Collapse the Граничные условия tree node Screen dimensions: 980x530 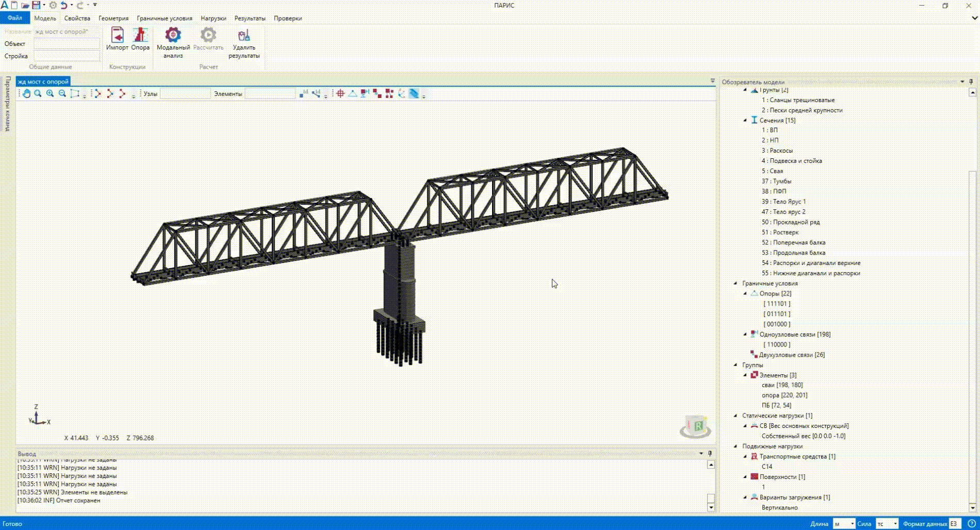pyautogui.click(x=736, y=283)
